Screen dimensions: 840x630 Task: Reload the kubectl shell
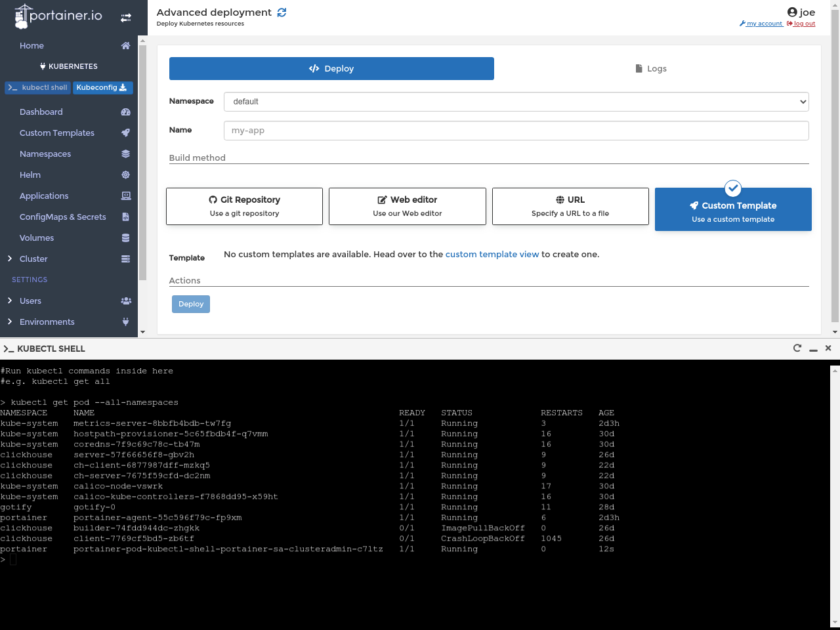click(797, 348)
